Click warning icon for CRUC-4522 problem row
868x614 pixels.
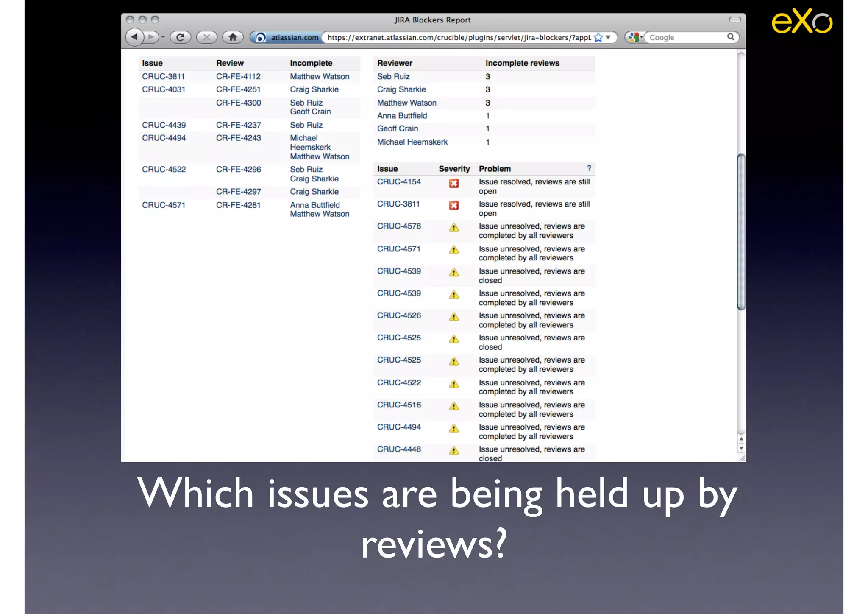(x=454, y=384)
